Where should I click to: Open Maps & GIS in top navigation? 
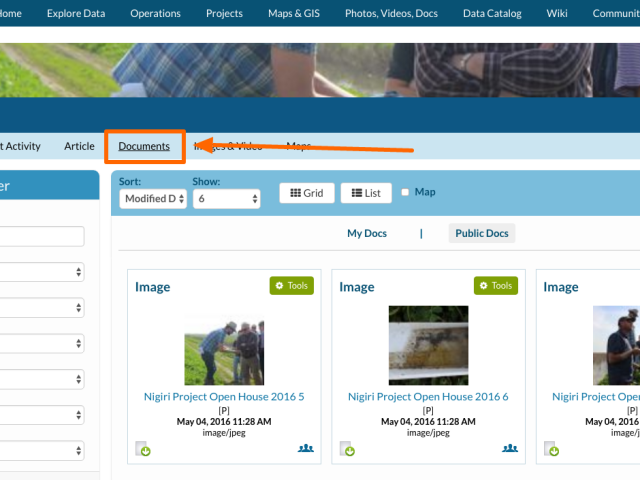click(x=294, y=13)
